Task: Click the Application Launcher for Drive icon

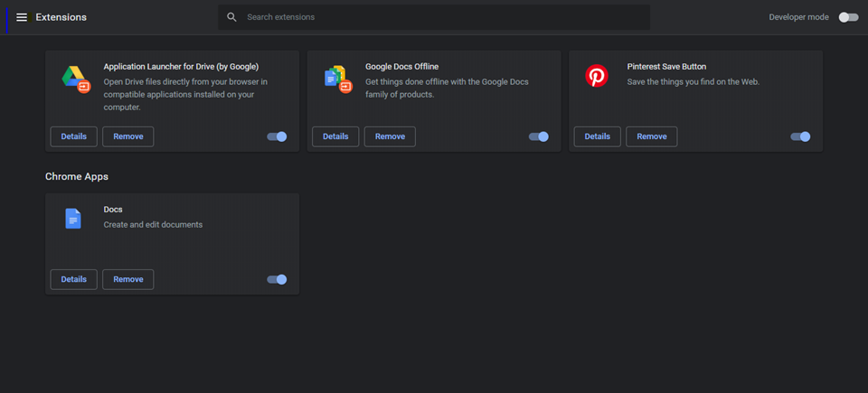Action: (x=76, y=78)
